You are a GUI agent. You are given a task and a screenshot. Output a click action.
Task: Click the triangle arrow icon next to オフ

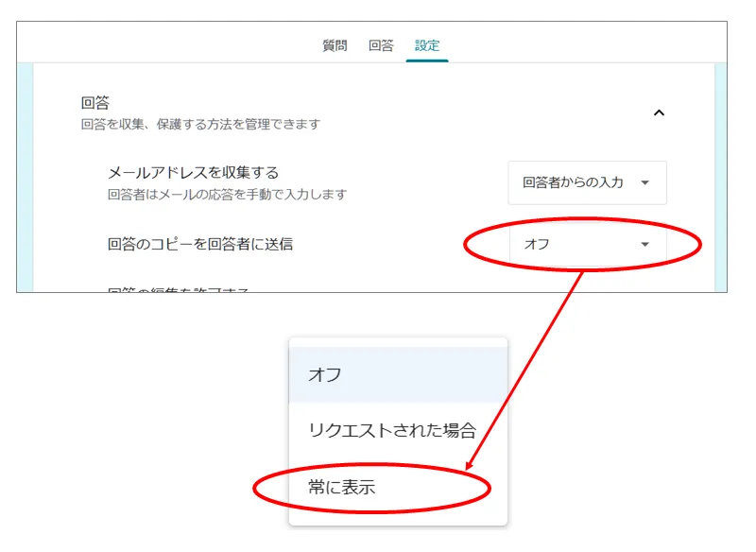point(645,244)
